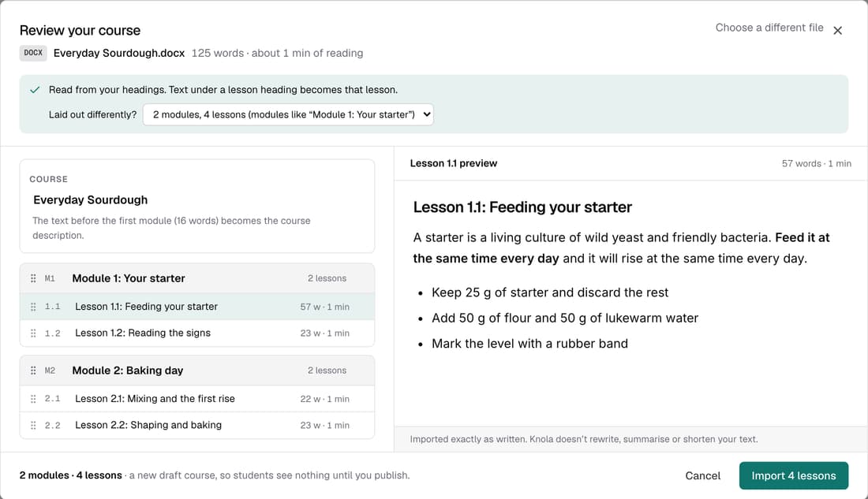Select Lesson 1.2: Reading the signs
Viewport: 868px width, 499px height.
[x=197, y=333]
